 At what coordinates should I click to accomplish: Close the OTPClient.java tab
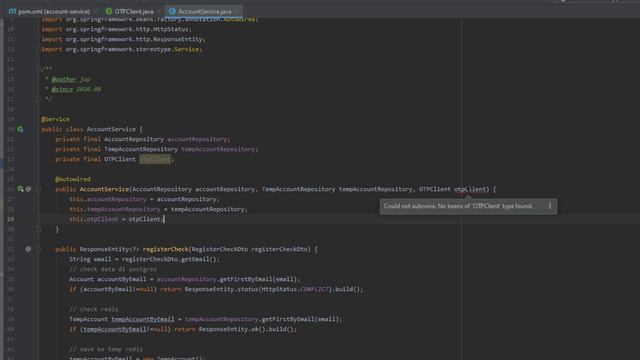[159, 11]
